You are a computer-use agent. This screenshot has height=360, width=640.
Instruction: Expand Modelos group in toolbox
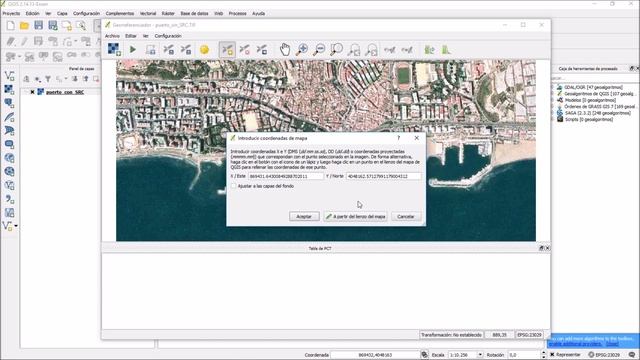point(553,100)
